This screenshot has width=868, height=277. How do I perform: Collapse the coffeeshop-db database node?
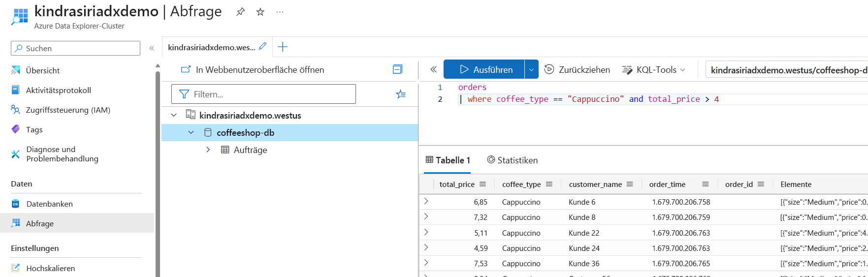tap(191, 132)
